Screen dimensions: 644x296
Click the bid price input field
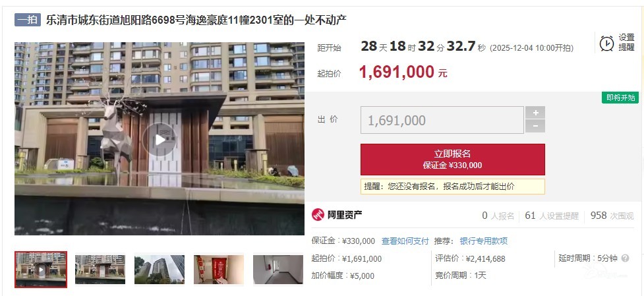442,120
